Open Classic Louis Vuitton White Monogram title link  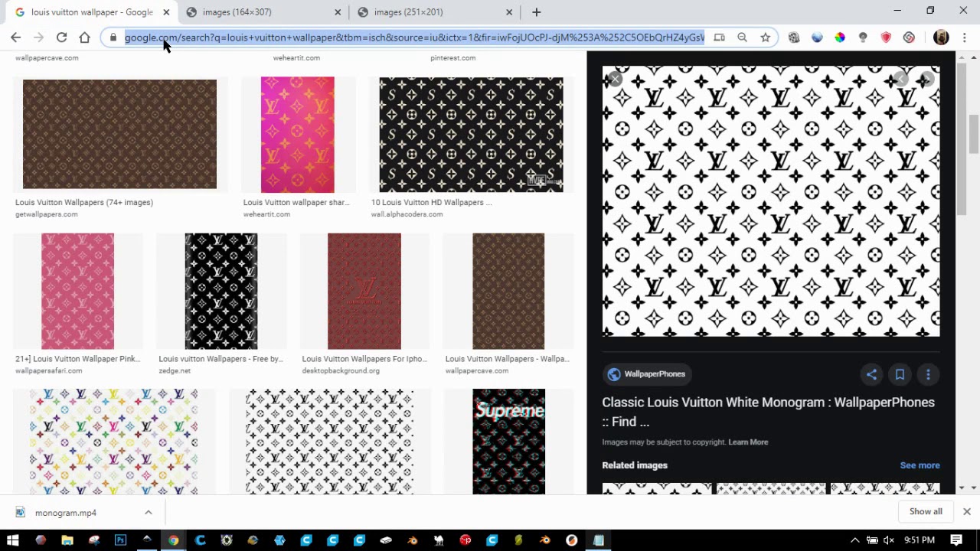click(768, 412)
